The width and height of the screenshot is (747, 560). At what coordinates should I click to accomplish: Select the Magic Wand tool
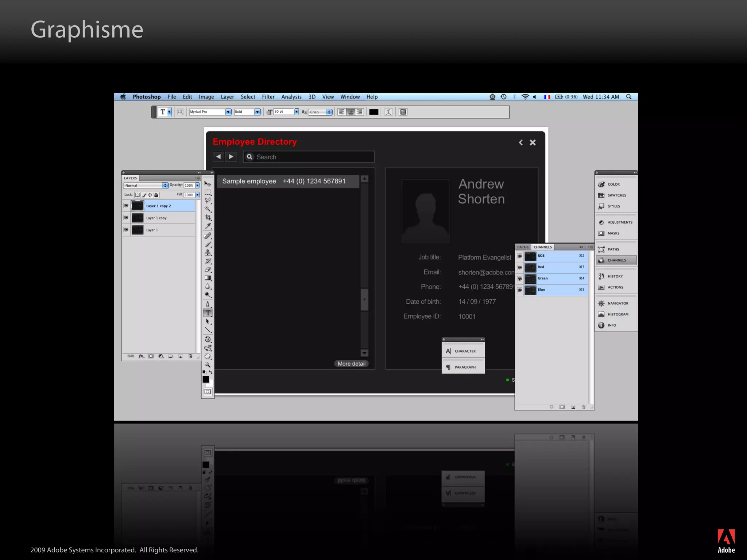pos(208,209)
